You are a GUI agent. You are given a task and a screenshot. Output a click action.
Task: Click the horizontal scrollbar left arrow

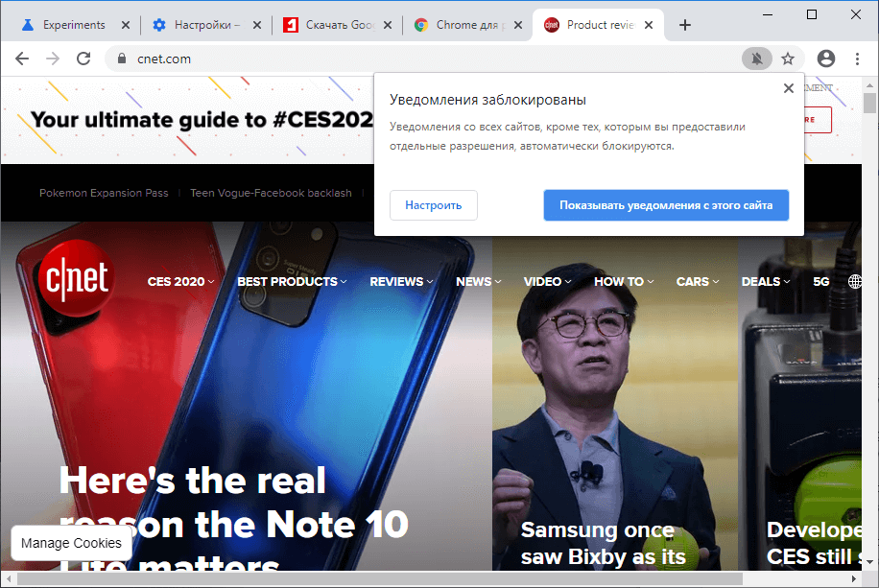(x=9, y=578)
